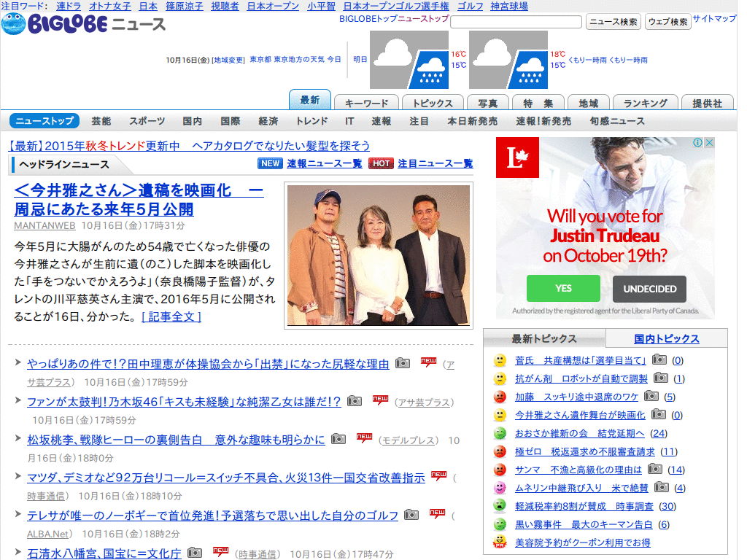747x560 pixels.
Task: Click the 今井雅之 article photo thumbnail
Action: 379,255
